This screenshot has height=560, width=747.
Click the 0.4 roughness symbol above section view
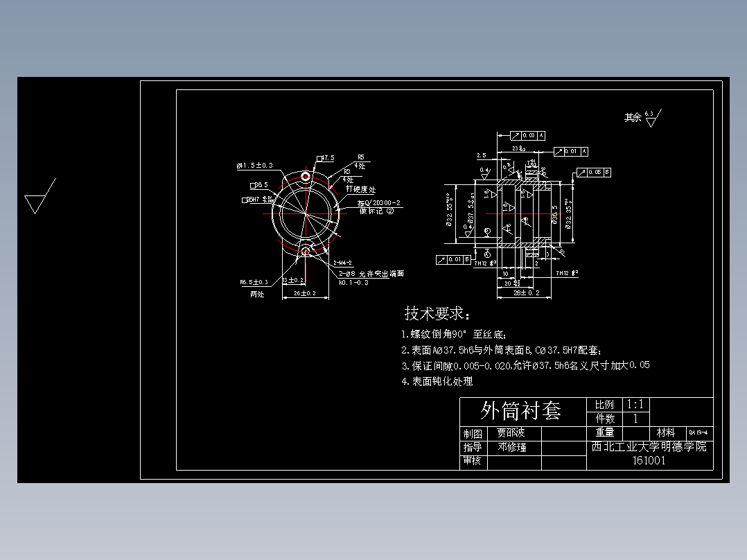[x=484, y=173]
